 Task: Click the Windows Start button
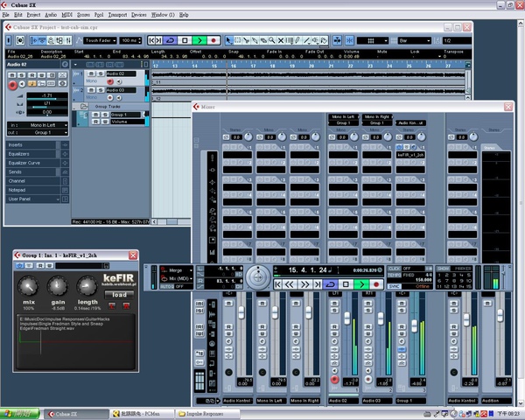coord(20,414)
